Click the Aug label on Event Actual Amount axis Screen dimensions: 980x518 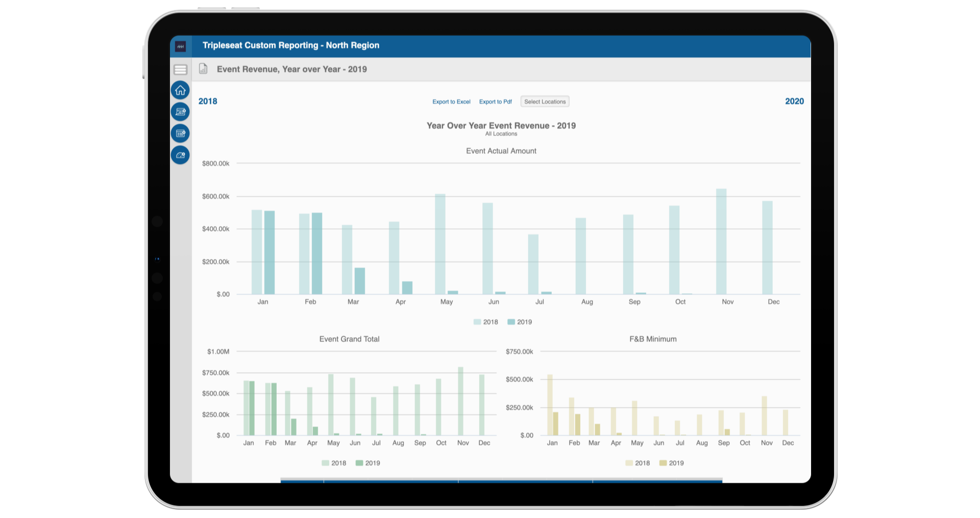coord(587,302)
